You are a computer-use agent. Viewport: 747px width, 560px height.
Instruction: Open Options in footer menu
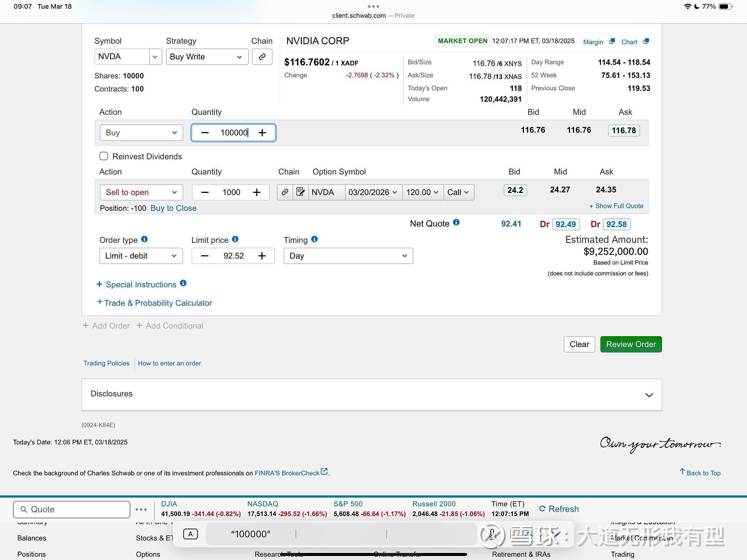(148, 554)
